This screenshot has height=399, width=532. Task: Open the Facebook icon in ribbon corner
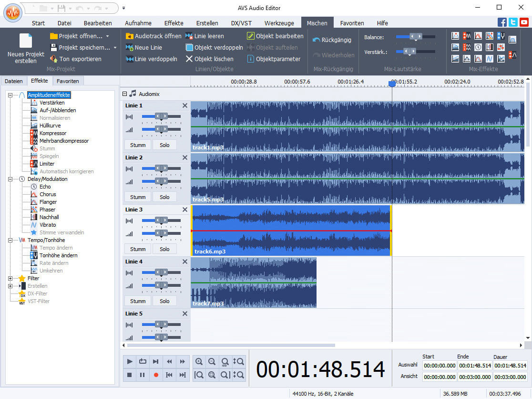[x=502, y=22]
